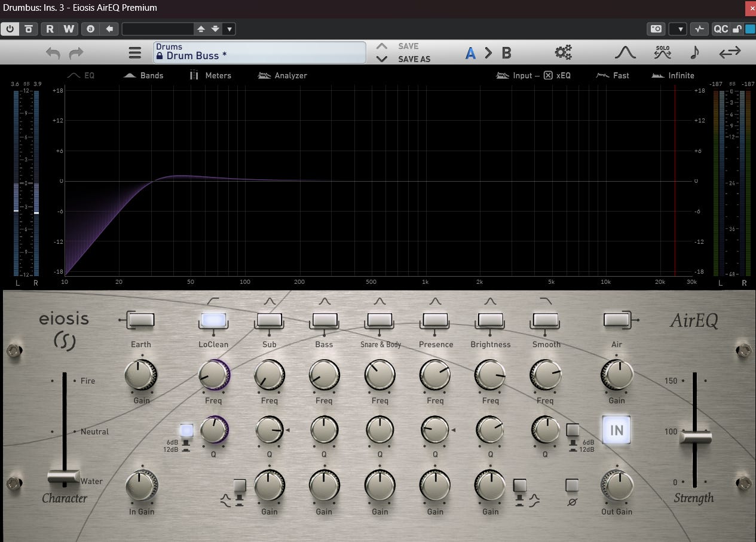This screenshot has height=542, width=756.
Task: Open the settings gears icon
Action: [x=563, y=53]
